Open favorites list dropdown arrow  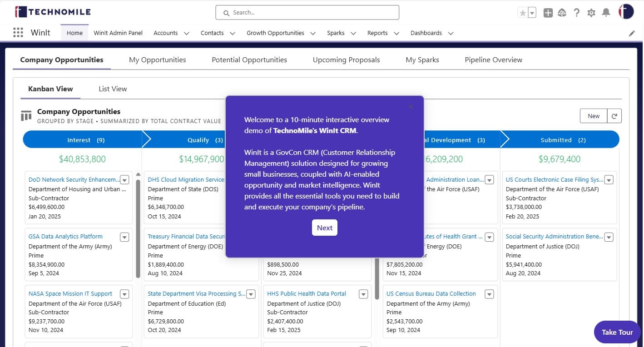pyautogui.click(x=532, y=13)
